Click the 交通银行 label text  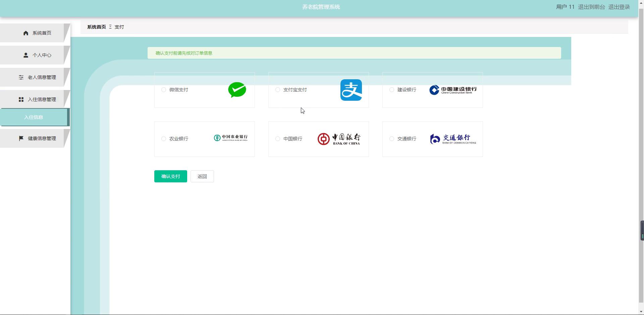click(407, 139)
